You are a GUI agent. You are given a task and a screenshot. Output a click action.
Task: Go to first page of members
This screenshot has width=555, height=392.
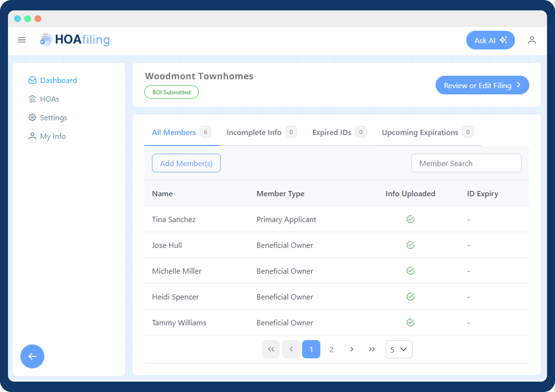coord(271,349)
